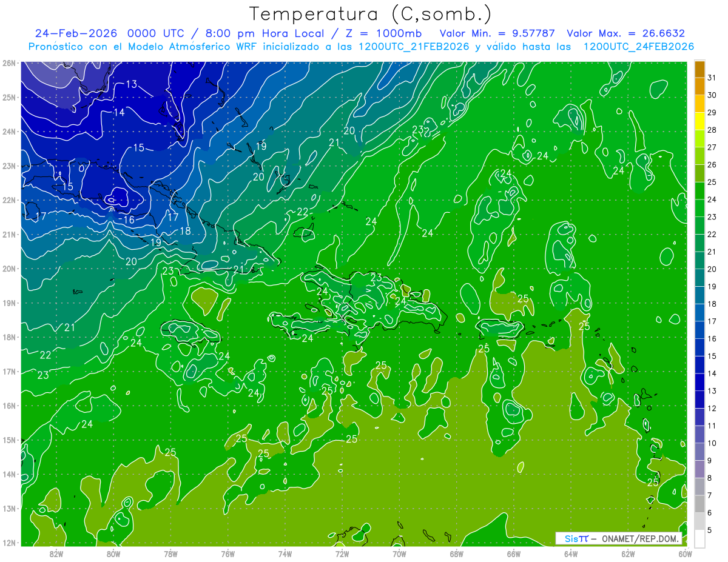Click the 19N latitude axis label
This screenshot has height=562, width=728.
pyautogui.click(x=8, y=303)
